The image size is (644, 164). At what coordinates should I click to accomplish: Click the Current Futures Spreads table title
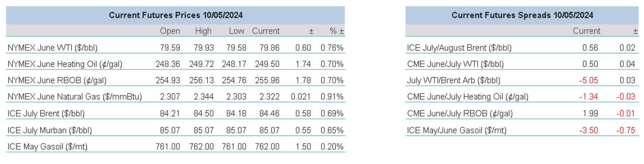522,15
